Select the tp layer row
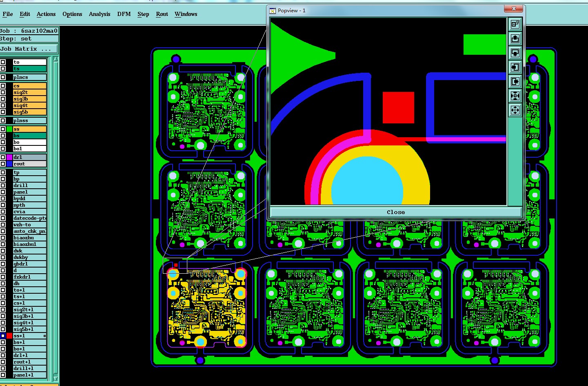 29,172
